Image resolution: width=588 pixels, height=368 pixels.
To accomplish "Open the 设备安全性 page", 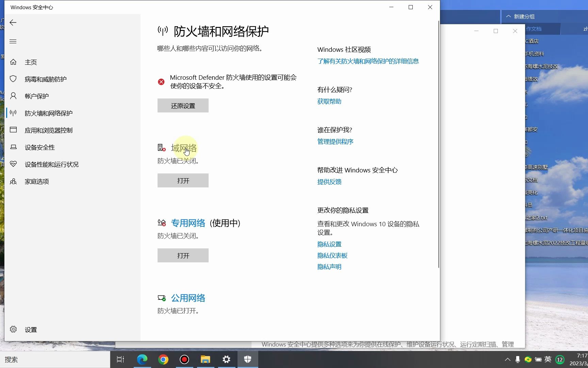I will click(39, 147).
